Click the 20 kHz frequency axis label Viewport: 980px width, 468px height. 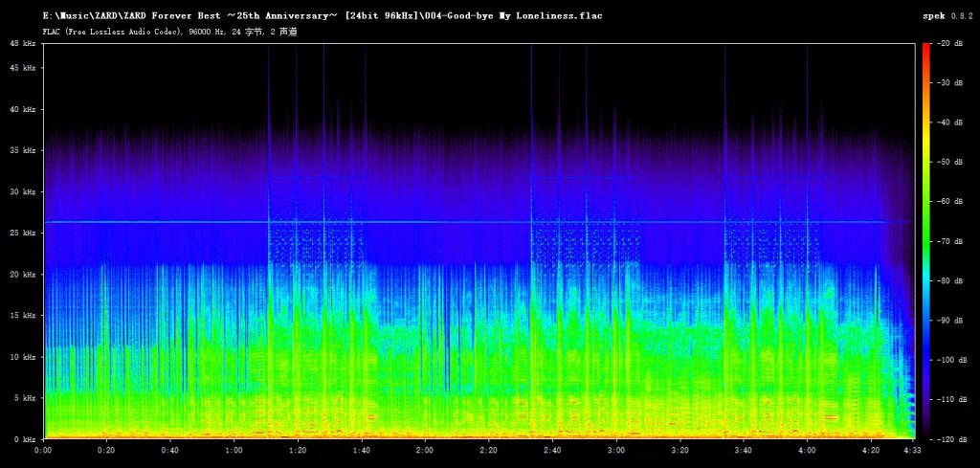pyautogui.click(x=26, y=275)
